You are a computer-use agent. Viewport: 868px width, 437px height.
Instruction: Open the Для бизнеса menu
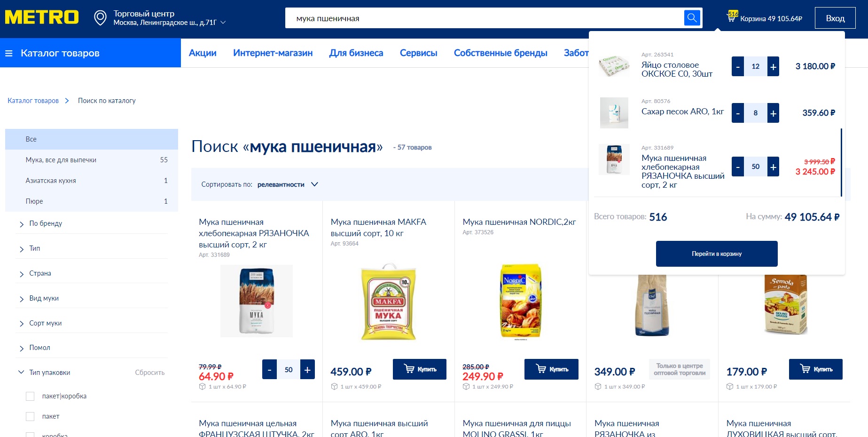pos(356,53)
